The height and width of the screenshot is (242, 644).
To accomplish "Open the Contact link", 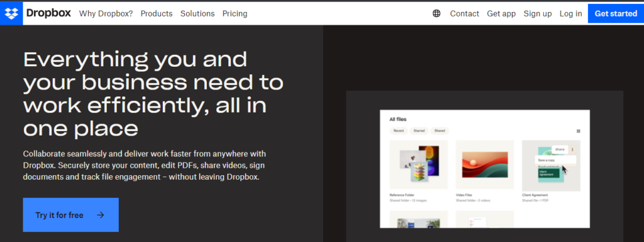I will (465, 14).
